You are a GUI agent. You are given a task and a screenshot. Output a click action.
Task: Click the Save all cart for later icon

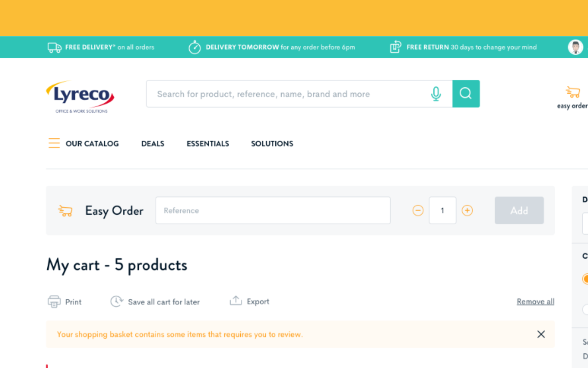pos(117,301)
